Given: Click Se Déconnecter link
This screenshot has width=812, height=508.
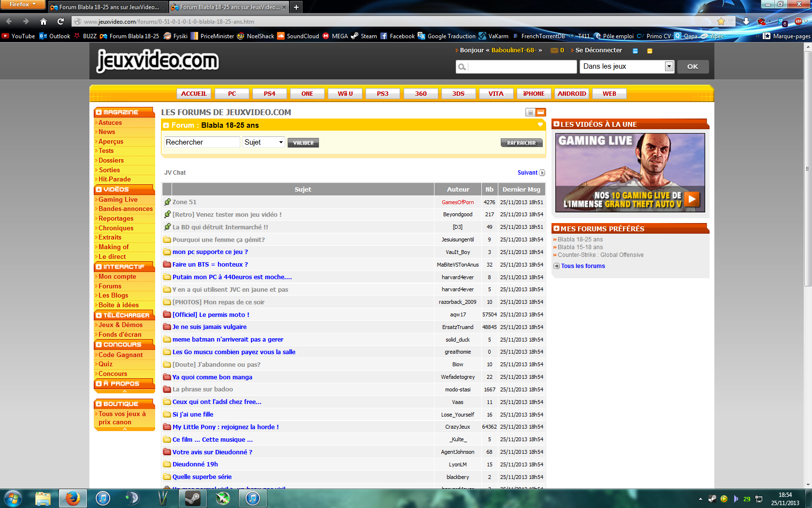Looking at the screenshot, I should click(598, 50).
